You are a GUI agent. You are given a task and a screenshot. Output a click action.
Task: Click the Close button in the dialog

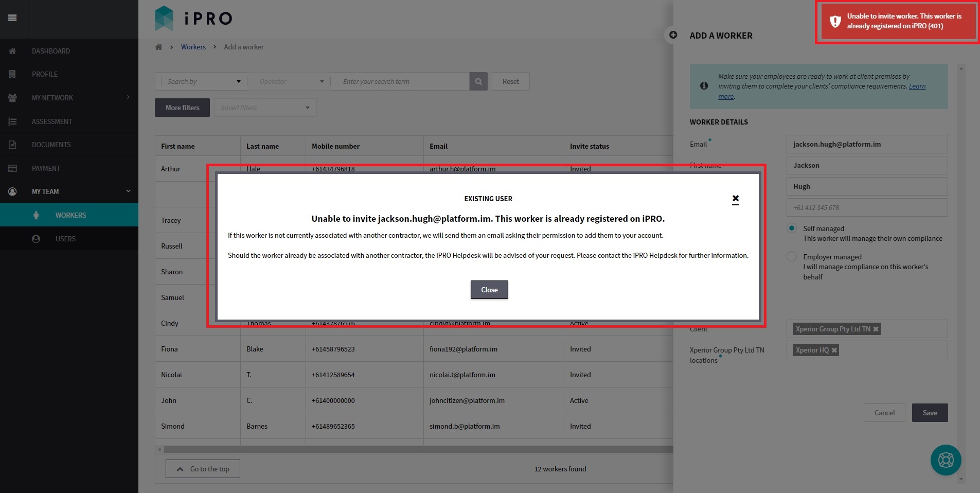(489, 290)
